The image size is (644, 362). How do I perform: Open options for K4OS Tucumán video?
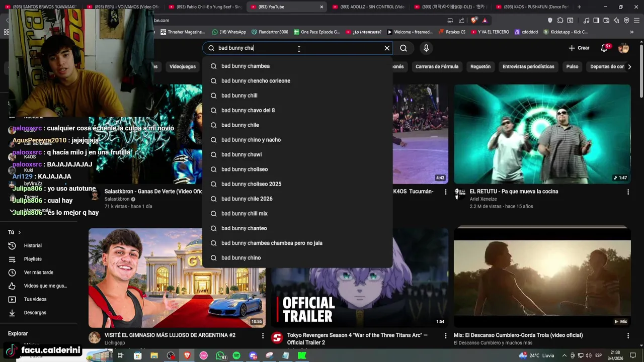coord(445,192)
